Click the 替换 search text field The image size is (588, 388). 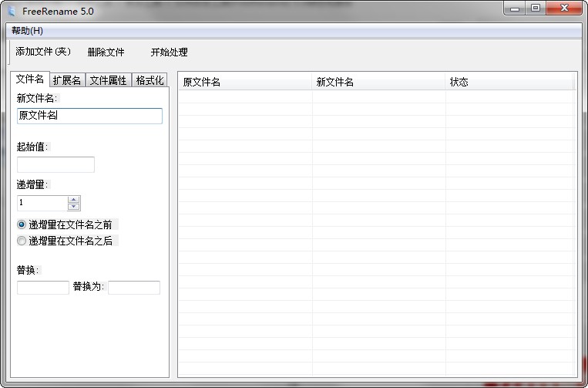[x=43, y=288]
